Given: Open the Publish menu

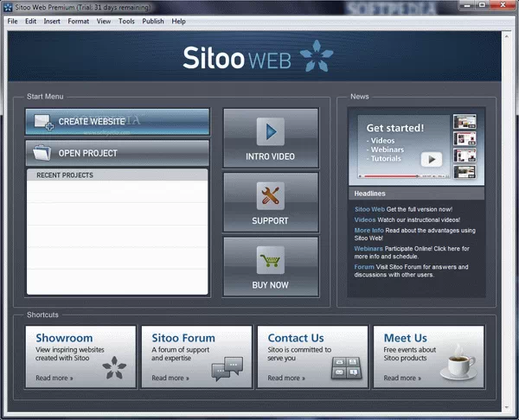Looking at the screenshot, I should click(x=153, y=21).
